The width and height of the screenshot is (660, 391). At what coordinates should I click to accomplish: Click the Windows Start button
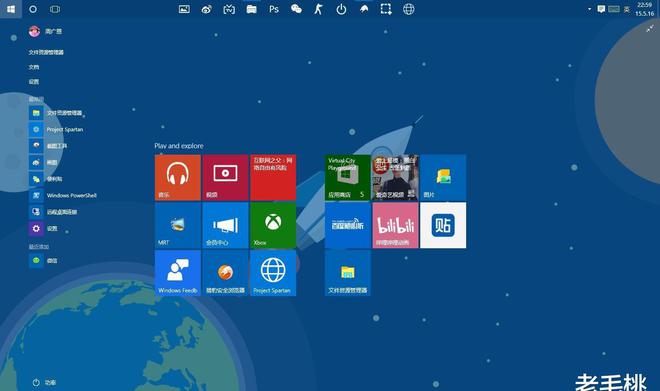click(11, 9)
